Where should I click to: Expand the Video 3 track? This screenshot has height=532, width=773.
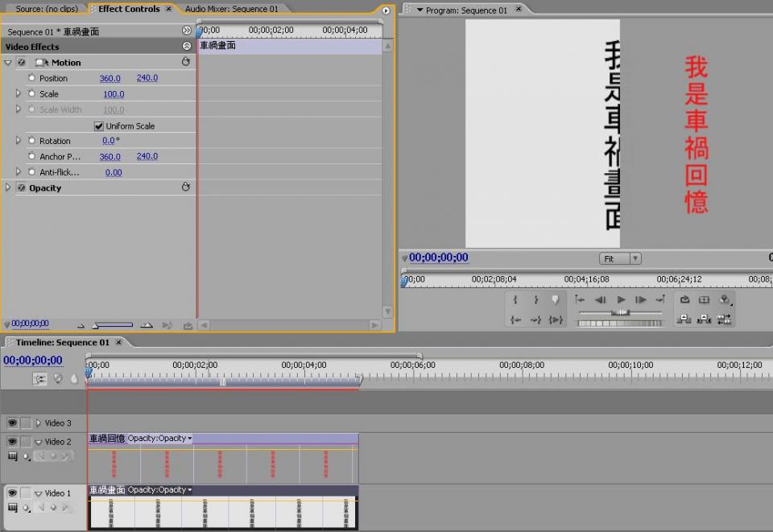[38, 423]
